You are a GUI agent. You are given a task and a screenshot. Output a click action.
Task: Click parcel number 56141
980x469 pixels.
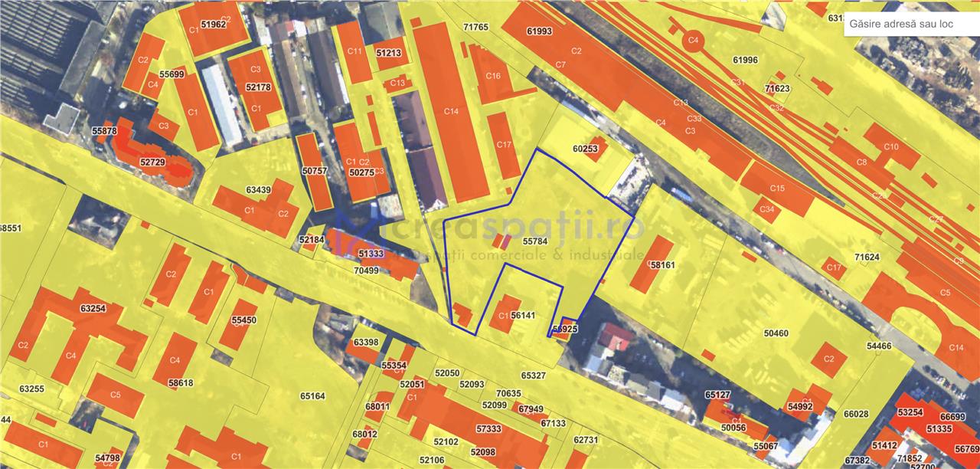click(522, 315)
